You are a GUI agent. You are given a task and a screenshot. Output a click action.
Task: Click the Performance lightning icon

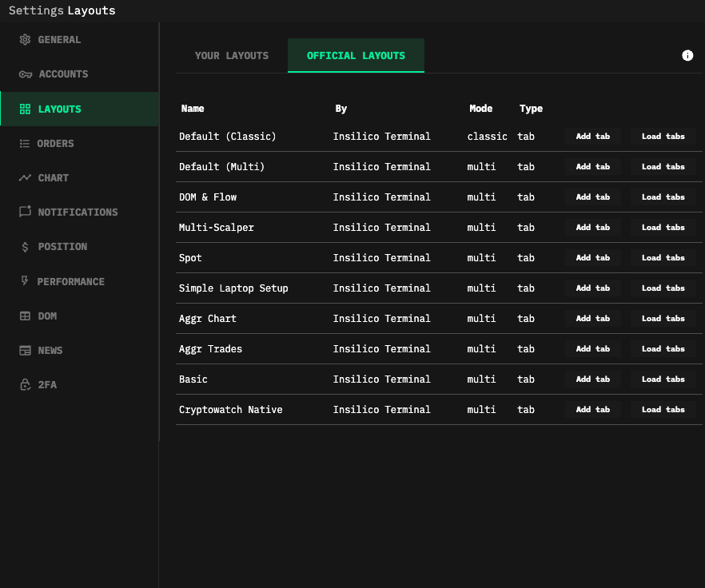click(25, 281)
